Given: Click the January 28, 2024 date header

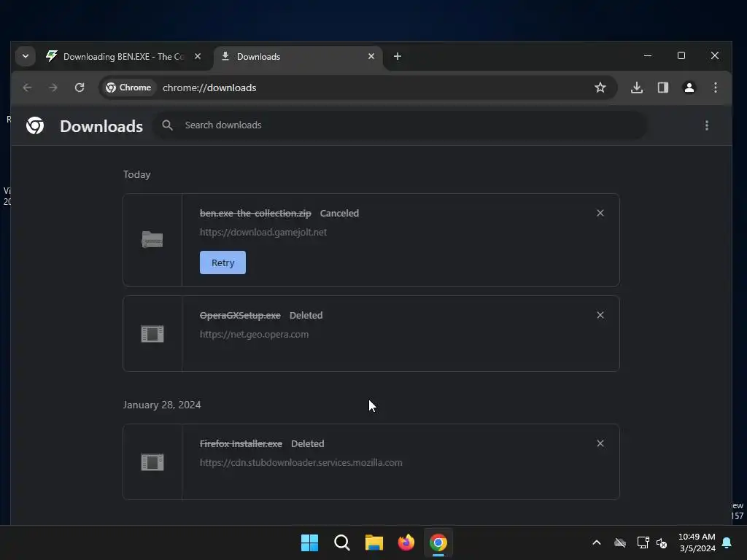Looking at the screenshot, I should click(x=162, y=405).
